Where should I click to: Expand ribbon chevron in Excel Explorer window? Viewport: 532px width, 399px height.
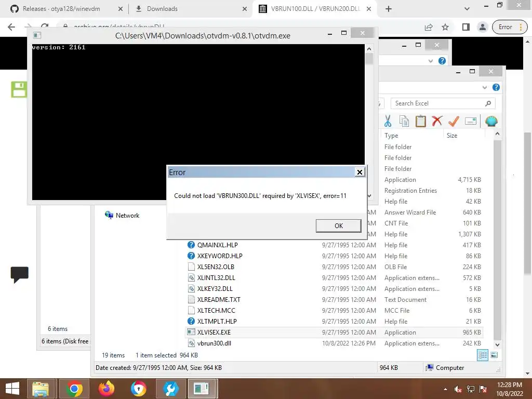485,87
